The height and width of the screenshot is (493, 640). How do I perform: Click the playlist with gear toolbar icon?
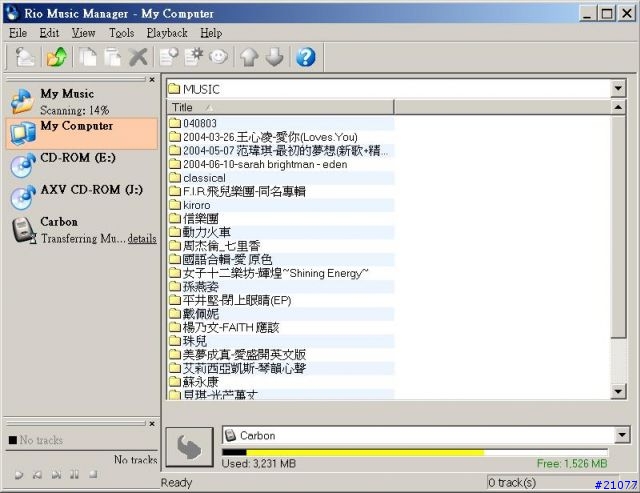click(193, 57)
